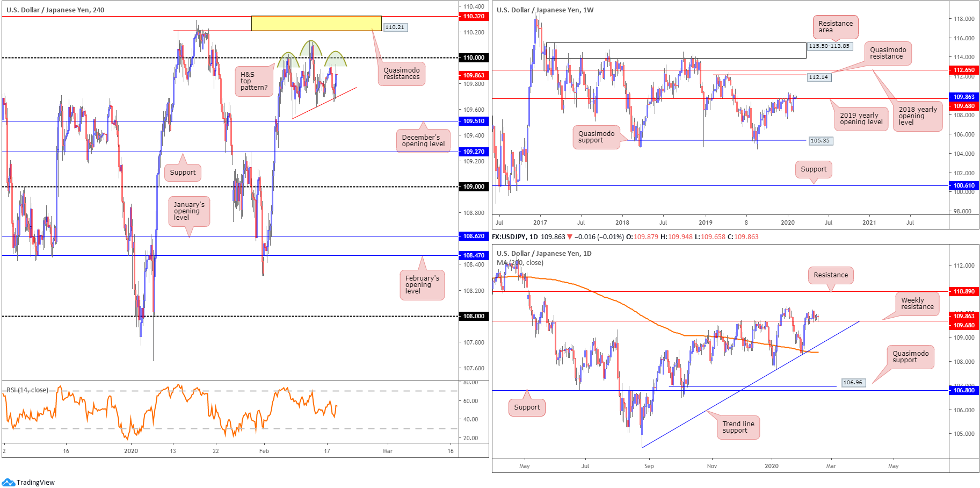This screenshot has width=980, height=488.
Task: Click the 'Resistance area' callout on the weekly chart
Action: coord(836,27)
